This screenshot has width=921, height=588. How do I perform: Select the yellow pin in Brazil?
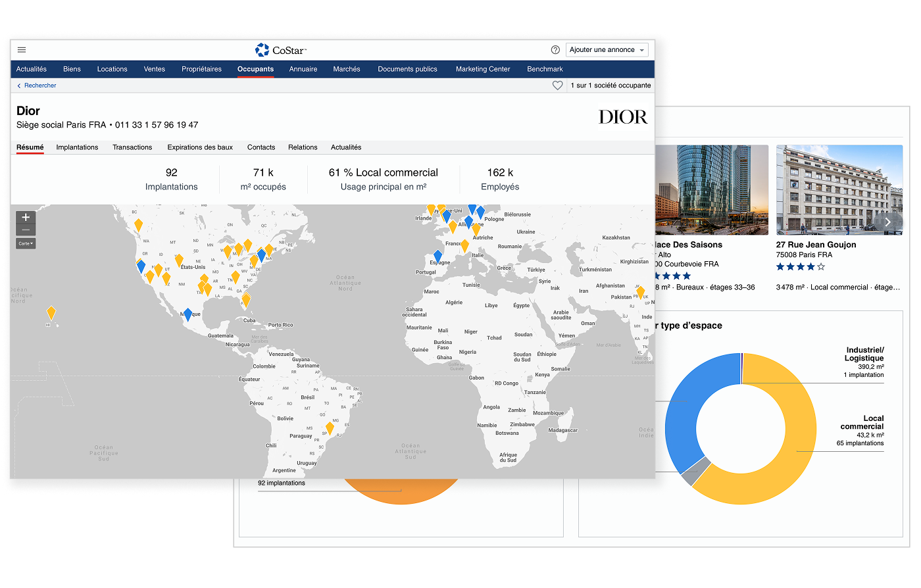(x=330, y=428)
